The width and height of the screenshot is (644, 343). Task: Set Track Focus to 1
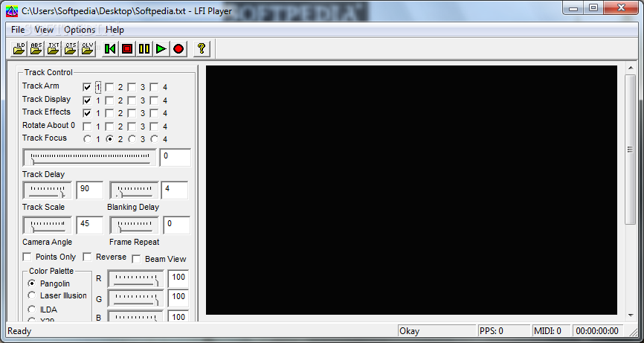coord(87,139)
